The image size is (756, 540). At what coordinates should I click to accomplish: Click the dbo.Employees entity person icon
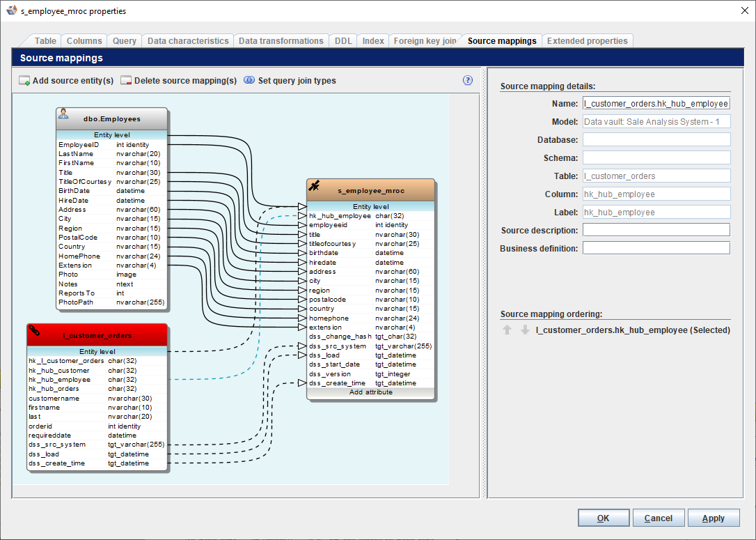click(x=63, y=114)
